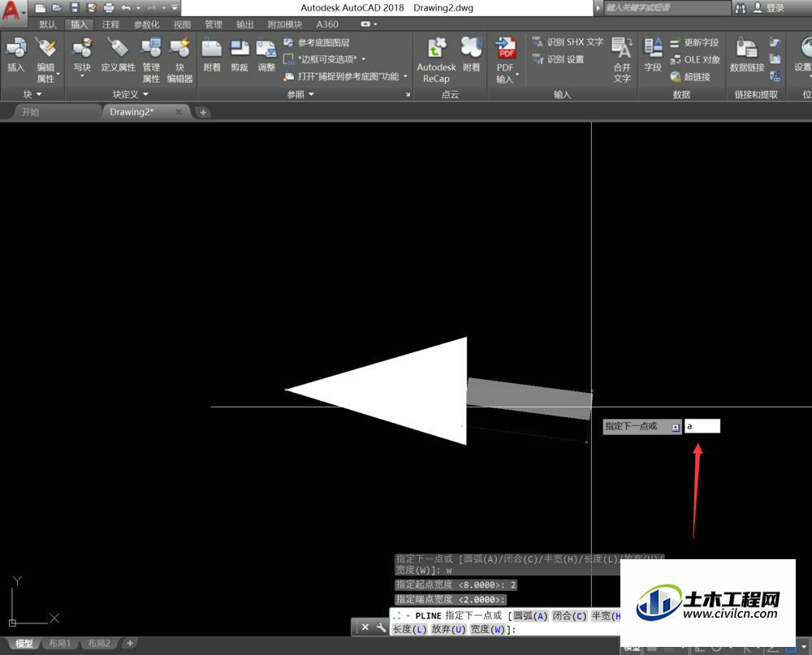Switch to the 输出 ribbon tab
The width and height of the screenshot is (812, 655).
coord(245,24)
